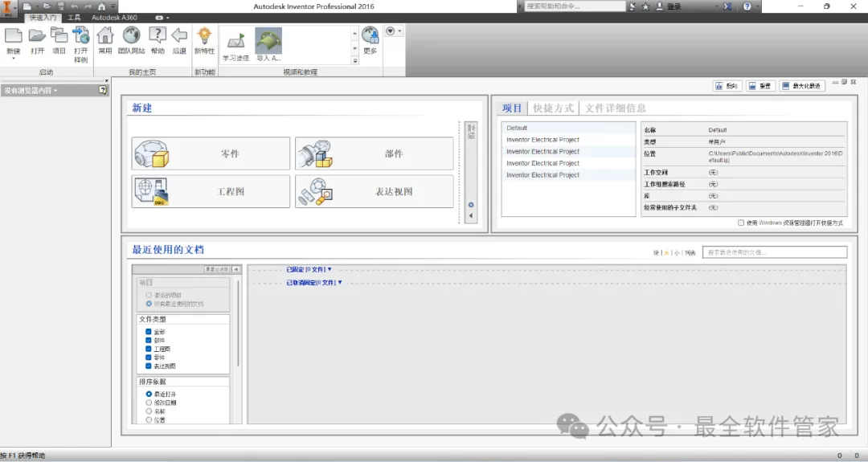
Task: Click Open folder icon in quick access toolbar
Action: click(x=47, y=6)
